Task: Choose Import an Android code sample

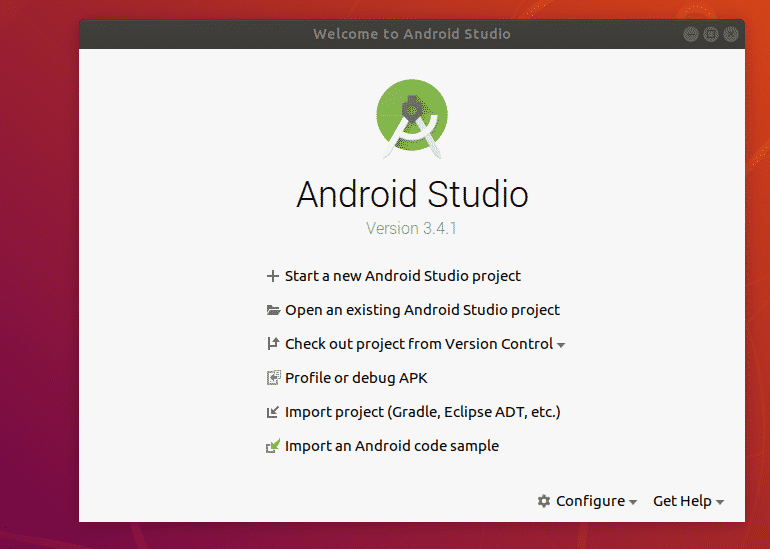Action: click(x=392, y=445)
